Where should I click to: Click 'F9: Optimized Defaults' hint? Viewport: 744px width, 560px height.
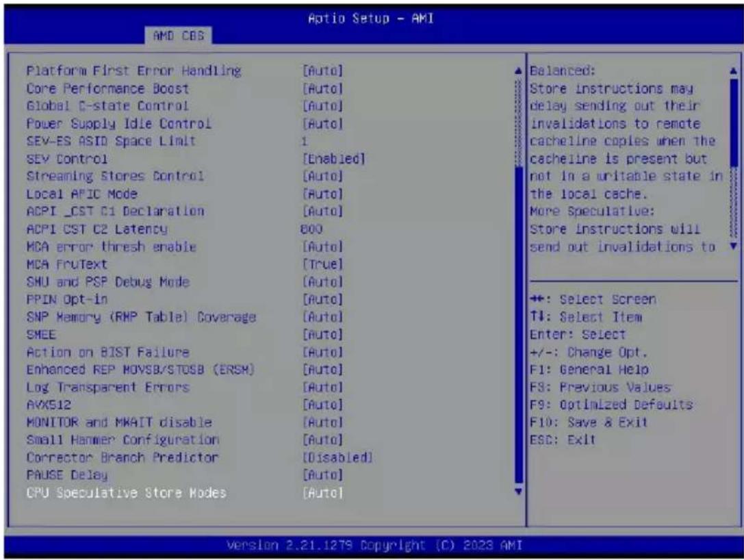pos(611,405)
